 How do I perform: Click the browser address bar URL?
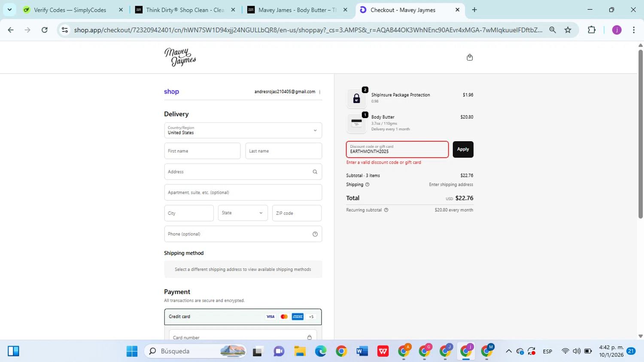pos(308,30)
